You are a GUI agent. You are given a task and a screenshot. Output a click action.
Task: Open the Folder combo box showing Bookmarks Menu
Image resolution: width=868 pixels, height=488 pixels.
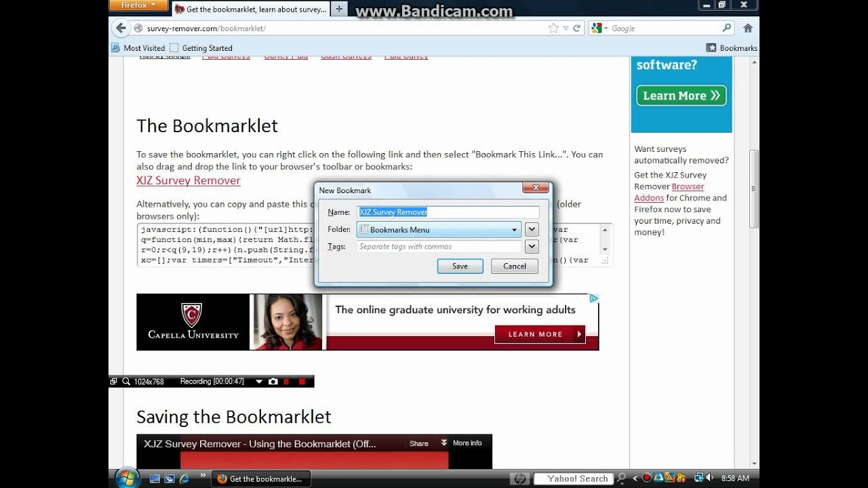tap(439, 230)
